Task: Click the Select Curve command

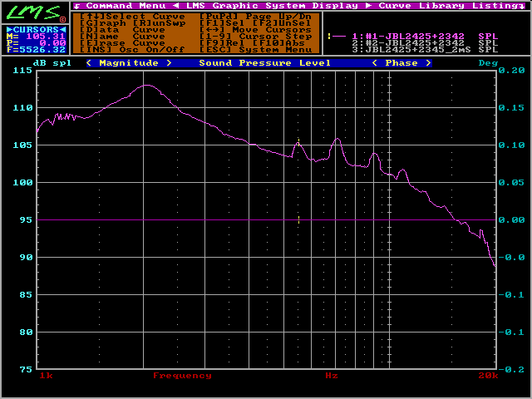Action: click(132, 17)
